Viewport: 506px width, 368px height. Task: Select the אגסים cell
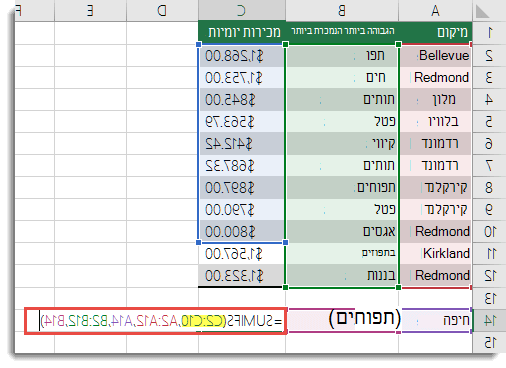342,231
